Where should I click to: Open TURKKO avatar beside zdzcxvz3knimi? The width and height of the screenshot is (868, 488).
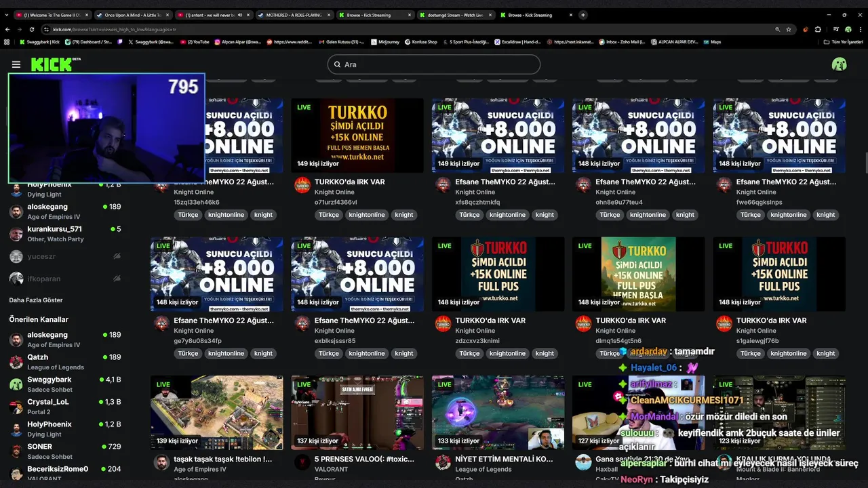pyautogui.click(x=443, y=323)
